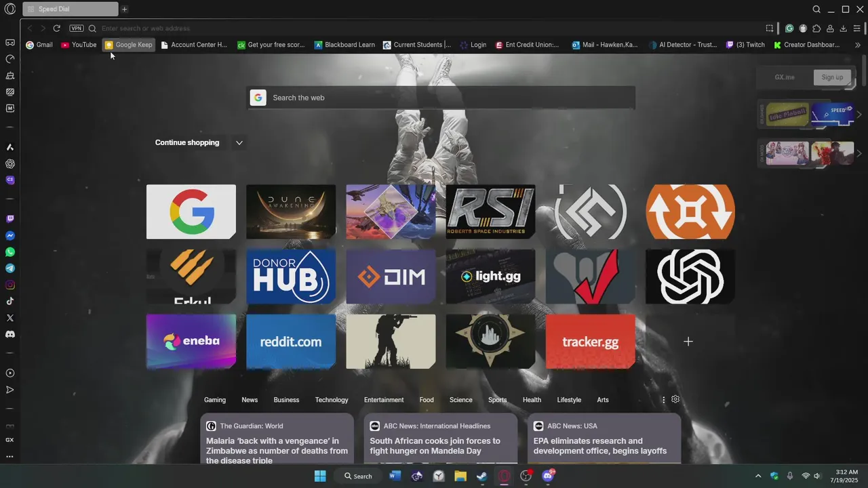Viewport: 868px width, 488px height.
Task: Open Facebook Messenger in the sidebar
Action: [10, 236]
